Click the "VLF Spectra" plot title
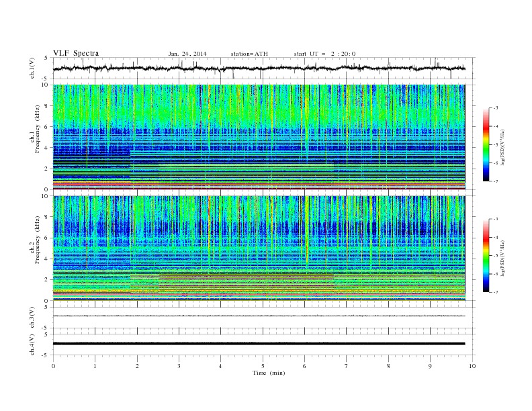This screenshot has width=532, height=411. coord(76,53)
